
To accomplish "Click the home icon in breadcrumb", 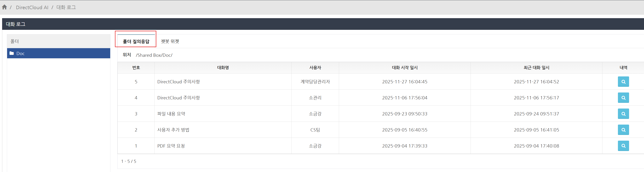I will coord(4,7).
